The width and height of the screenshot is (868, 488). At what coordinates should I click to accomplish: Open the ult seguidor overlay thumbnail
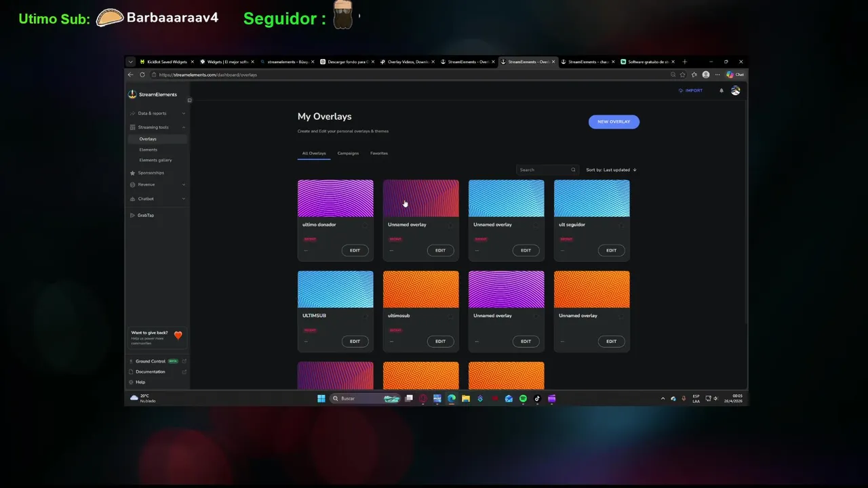pos(591,198)
